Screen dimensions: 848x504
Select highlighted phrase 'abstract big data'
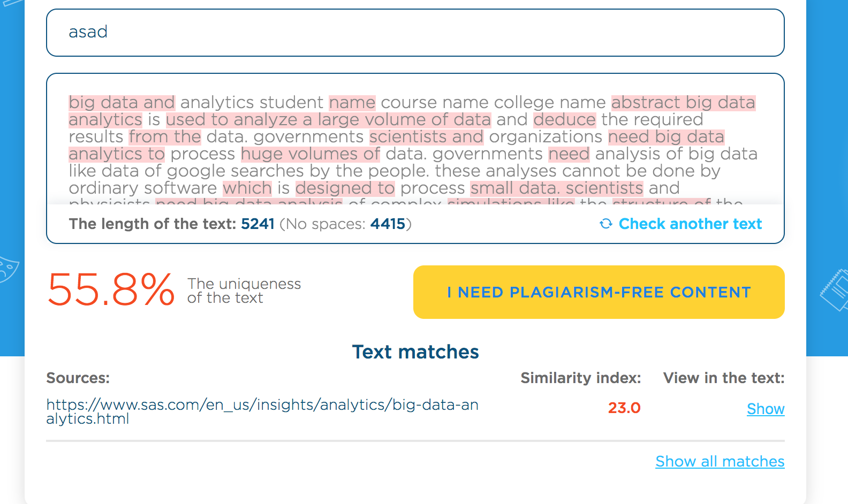tap(683, 102)
